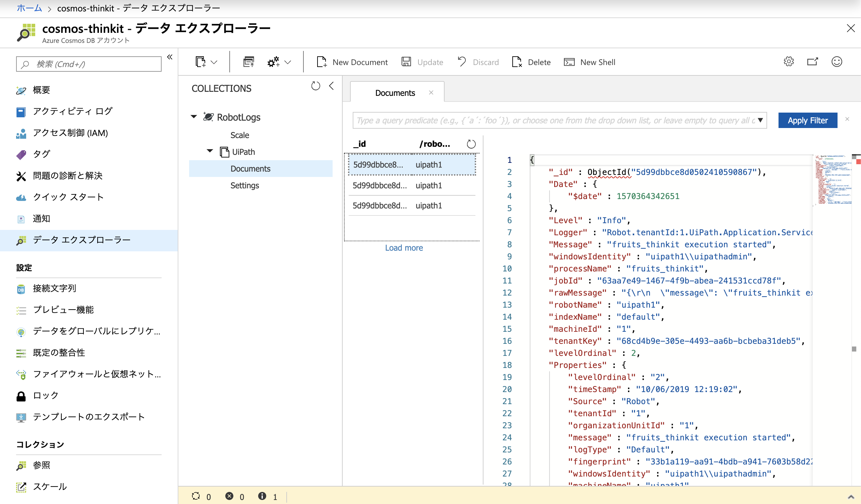Click New Document button

pyautogui.click(x=352, y=62)
